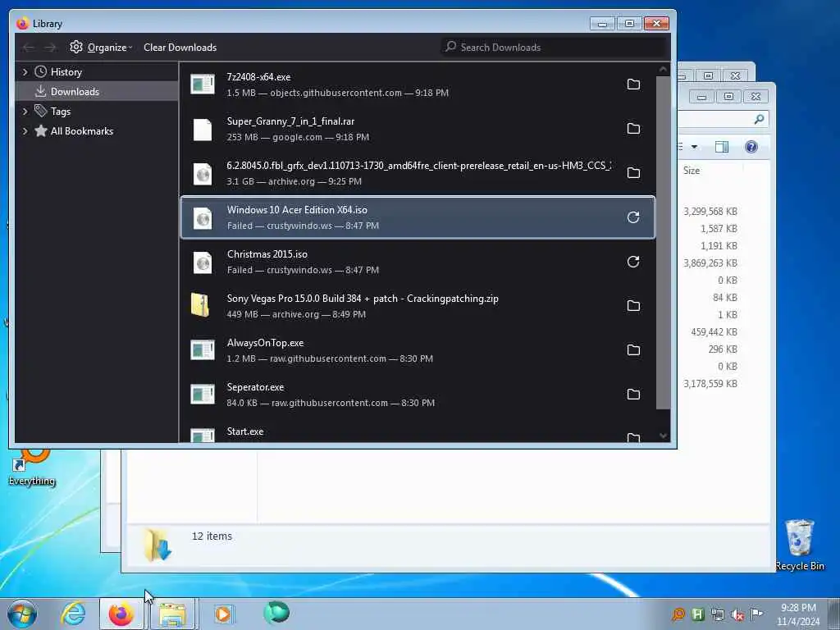Select History in the Library sidebar
Viewport: 840px width, 630px height.
[x=97, y=72]
